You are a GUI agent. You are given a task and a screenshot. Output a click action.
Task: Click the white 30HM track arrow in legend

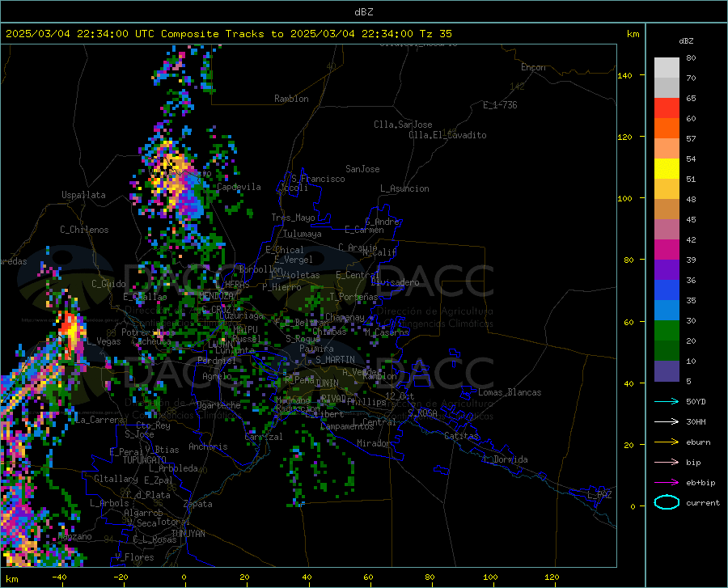click(x=667, y=422)
